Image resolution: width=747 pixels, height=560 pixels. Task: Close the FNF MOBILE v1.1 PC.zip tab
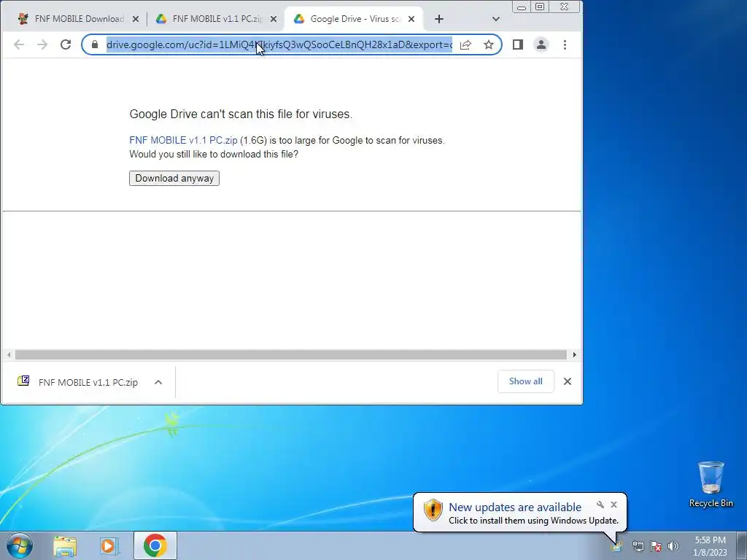pyautogui.click(x=274, y=19)
